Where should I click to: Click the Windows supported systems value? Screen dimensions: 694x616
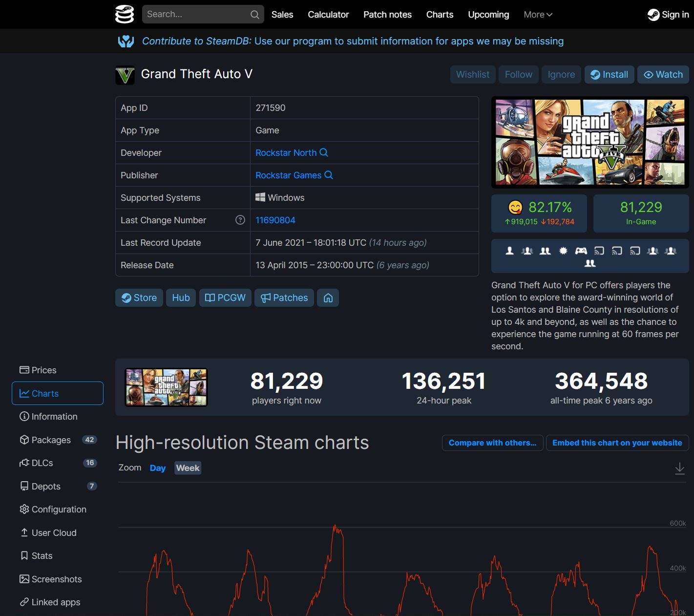(x=280, y=198)
